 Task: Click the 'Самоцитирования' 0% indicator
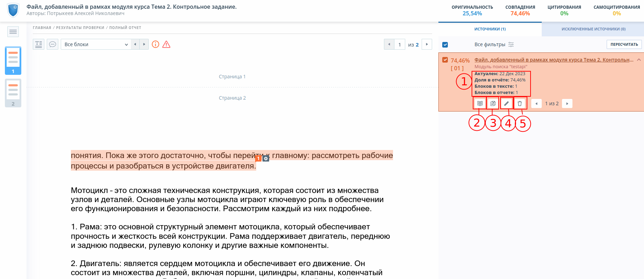617,10
